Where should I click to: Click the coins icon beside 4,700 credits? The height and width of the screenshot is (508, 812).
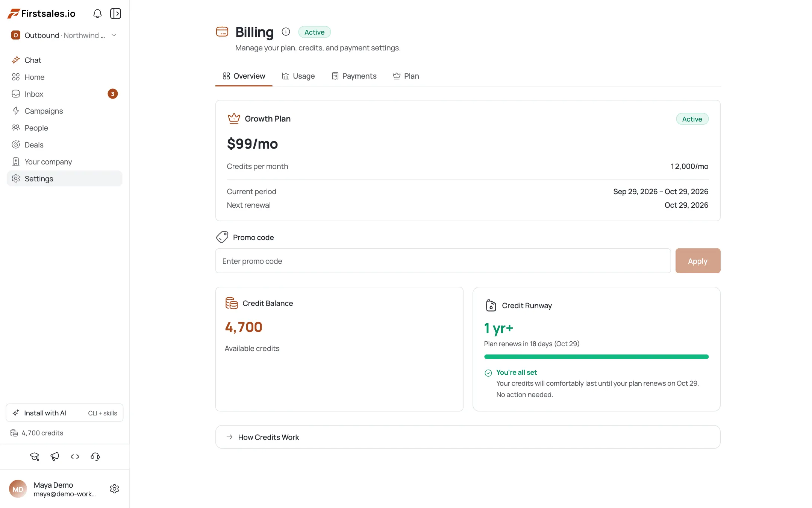pyautogui.click(x=14, y=433)
